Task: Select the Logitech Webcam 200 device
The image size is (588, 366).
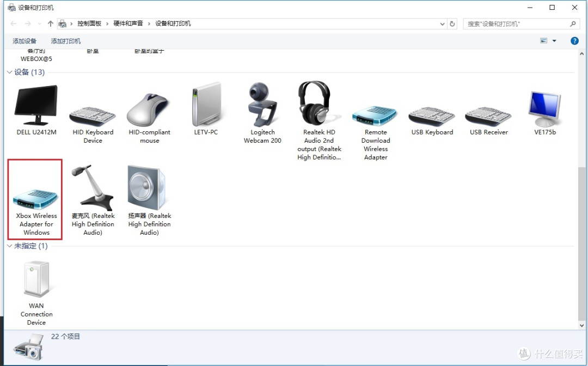Action: click(262, 113)
